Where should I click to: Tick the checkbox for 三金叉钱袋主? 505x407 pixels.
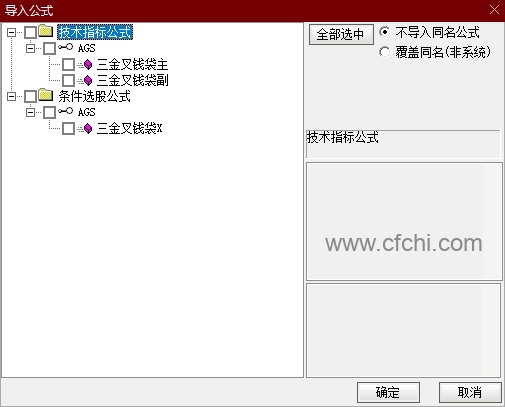[x=68, y=64]
